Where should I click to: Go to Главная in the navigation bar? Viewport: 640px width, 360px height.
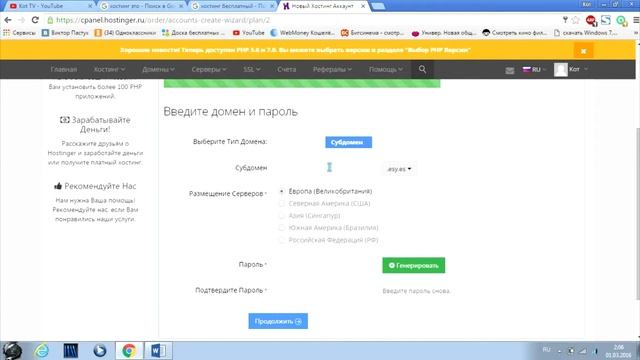click(x=64, y=69)
